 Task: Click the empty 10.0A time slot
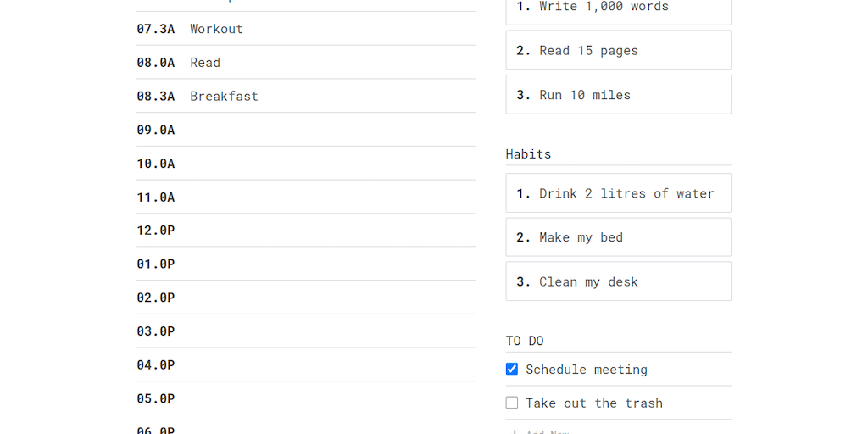tap(331, 164)
